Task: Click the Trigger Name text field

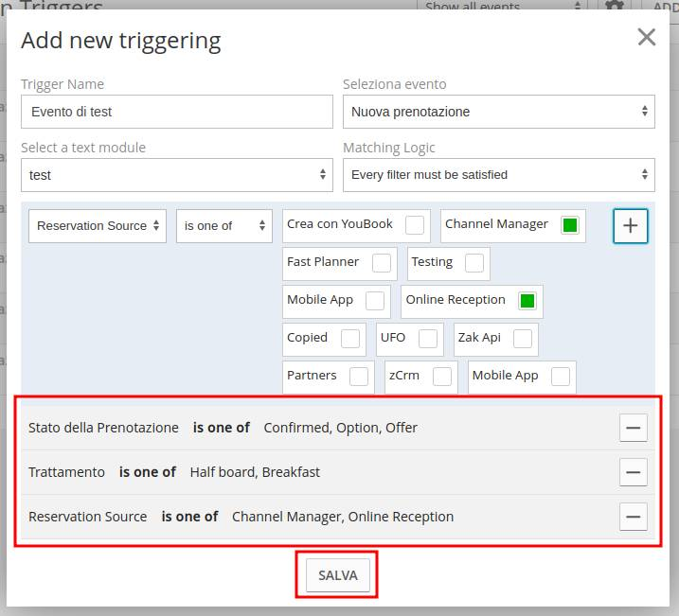Action: pyautogui.click(x=177, y=112)
